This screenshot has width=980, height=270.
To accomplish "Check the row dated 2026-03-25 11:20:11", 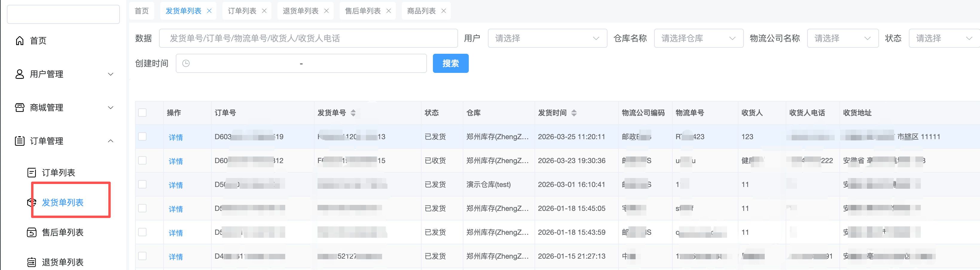I will [x=143, y=136].
